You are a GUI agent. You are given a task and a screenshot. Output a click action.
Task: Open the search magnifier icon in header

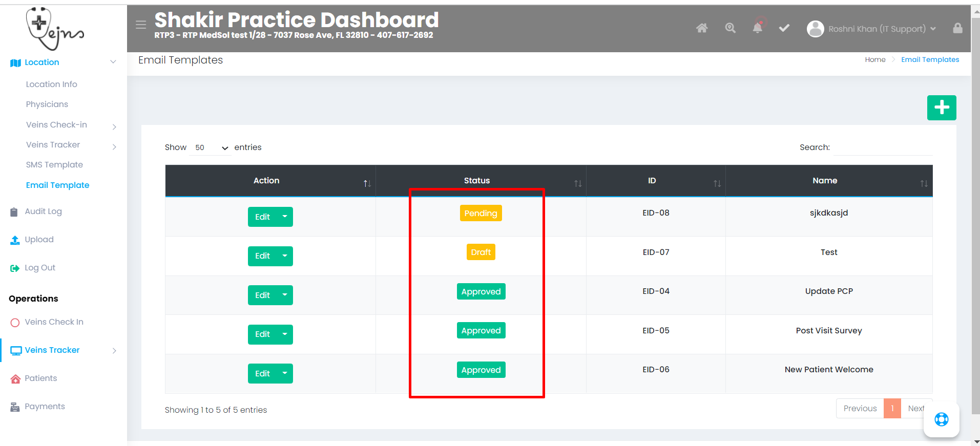(730, 28)
